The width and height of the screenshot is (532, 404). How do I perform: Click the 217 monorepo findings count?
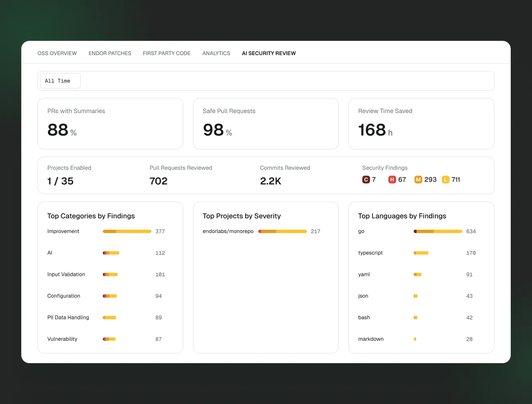tap(316, 231)
